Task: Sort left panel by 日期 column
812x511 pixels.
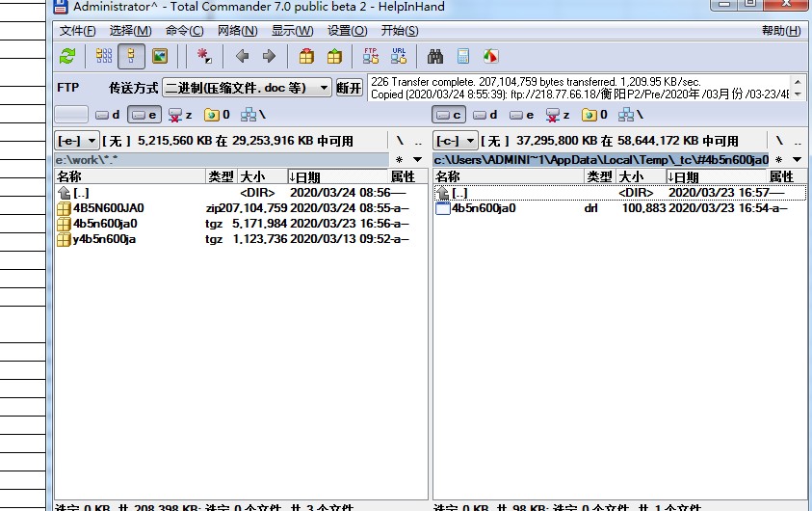Action: (x=336, y=176)
